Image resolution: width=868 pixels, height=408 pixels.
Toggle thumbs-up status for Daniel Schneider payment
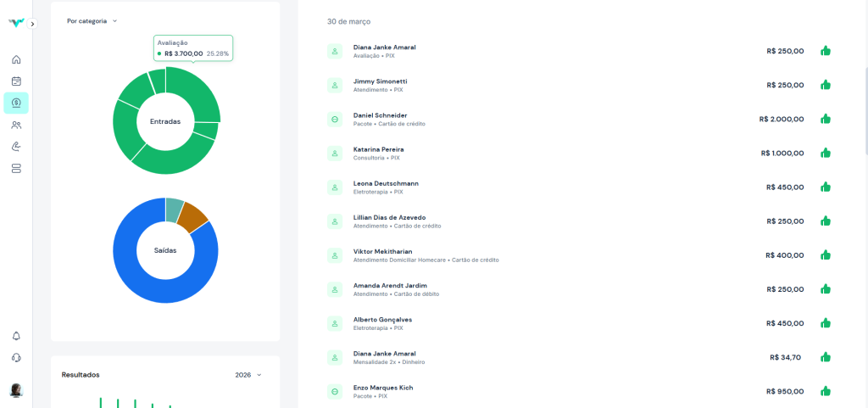825,119
